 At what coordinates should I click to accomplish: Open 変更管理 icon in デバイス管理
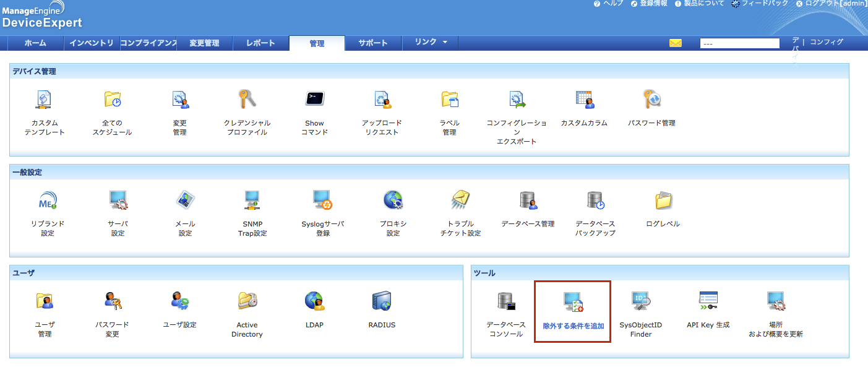pyautogui.click(x=180, y=100)
